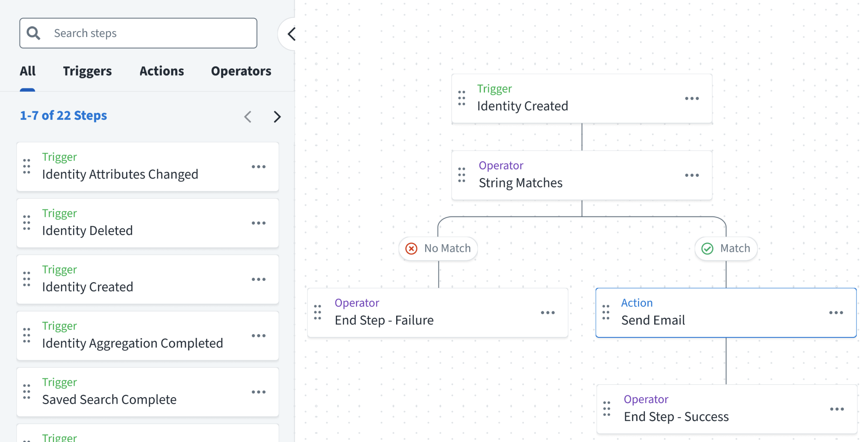The image size is (868, 442).
Task: Go to next page of steps
Action: coord(277,116)
